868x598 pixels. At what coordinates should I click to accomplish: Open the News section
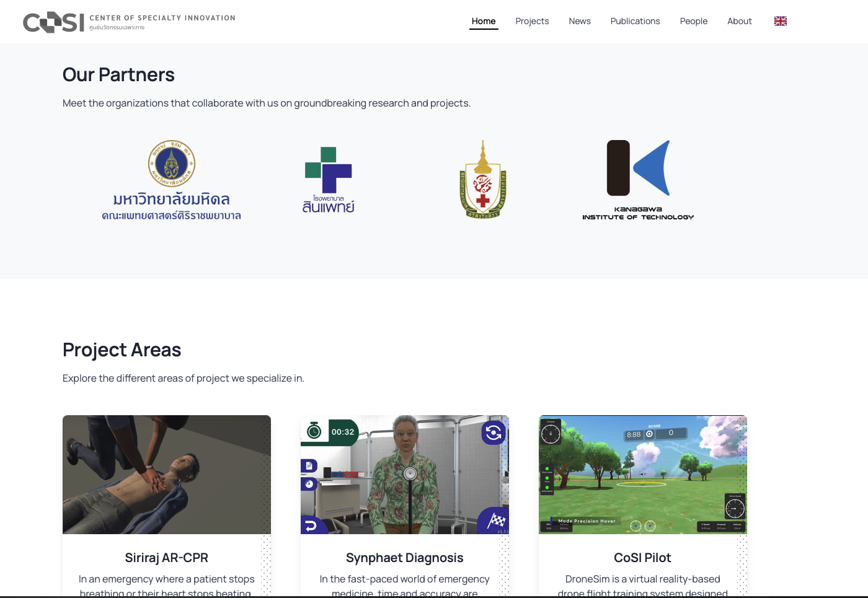pyautogui.click(x=580, y=21)
